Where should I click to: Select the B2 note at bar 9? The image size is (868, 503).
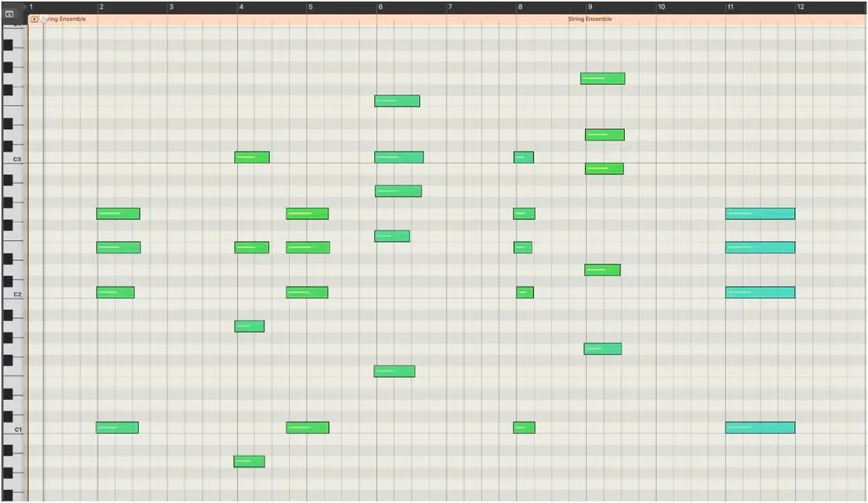pos(604,168)
